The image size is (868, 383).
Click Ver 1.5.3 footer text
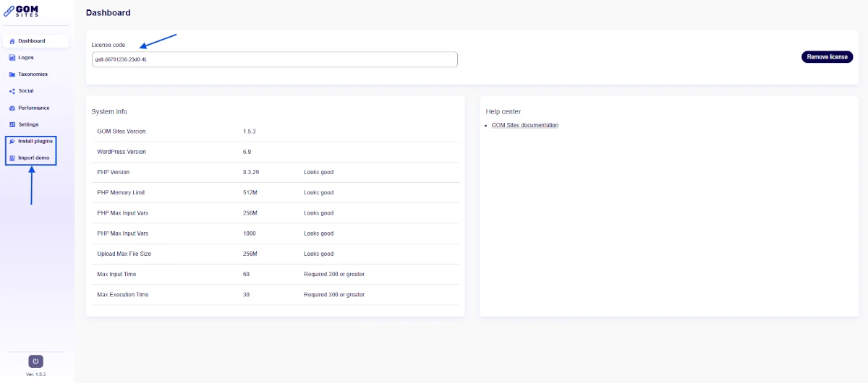pos(35,374)
